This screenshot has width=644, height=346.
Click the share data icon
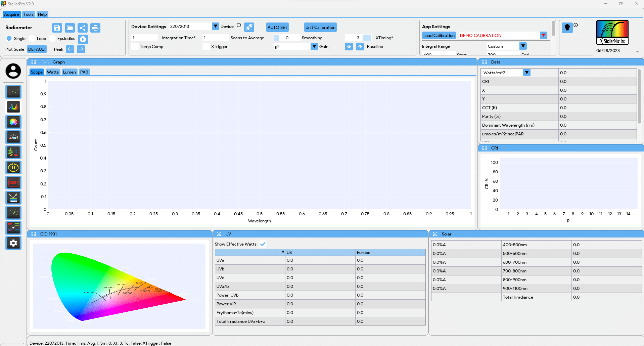[x=83, y=28]
